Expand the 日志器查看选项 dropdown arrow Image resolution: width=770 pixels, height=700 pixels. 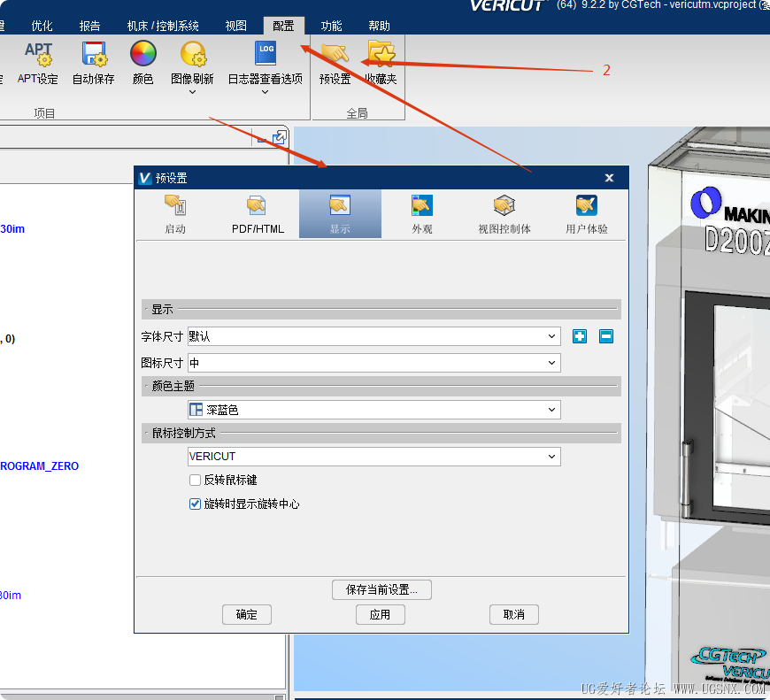(266, 92)
